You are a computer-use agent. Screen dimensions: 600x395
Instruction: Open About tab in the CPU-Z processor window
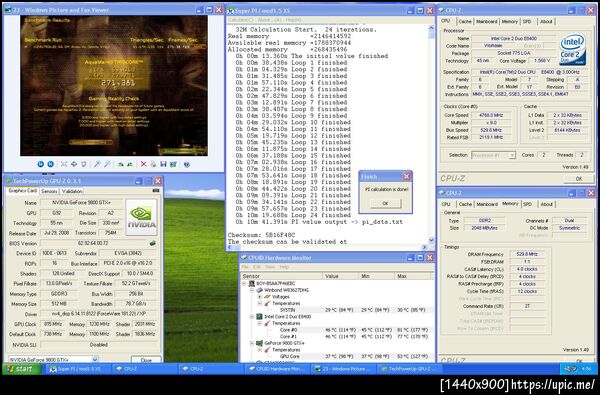[x=546, y=21]
